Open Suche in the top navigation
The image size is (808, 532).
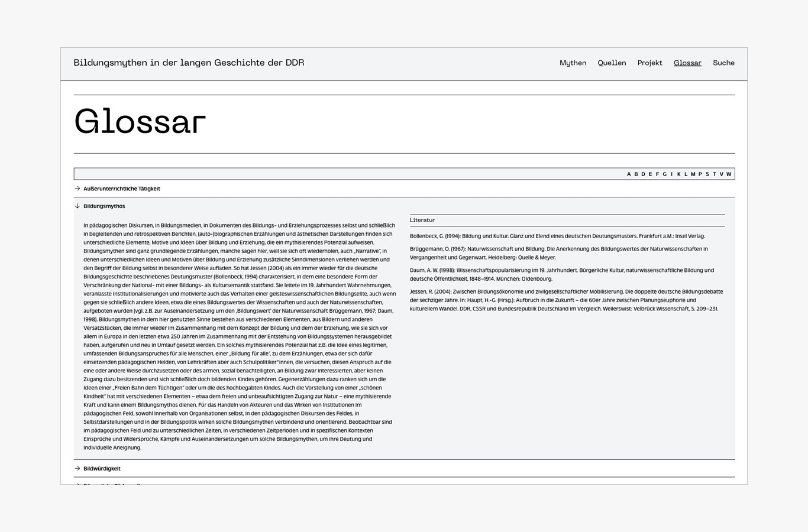(723, 63)
